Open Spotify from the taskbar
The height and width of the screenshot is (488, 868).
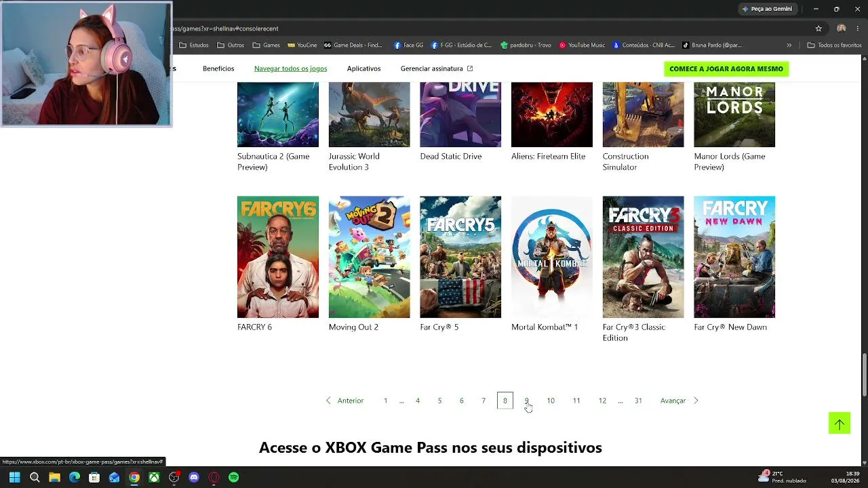pyautogui.click(x=234, y=477)
